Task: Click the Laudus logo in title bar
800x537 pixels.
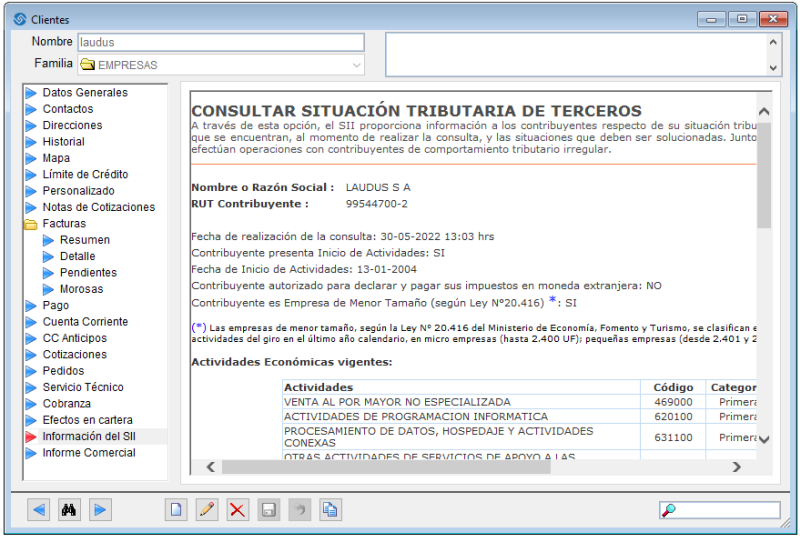Action: [20, 19]
